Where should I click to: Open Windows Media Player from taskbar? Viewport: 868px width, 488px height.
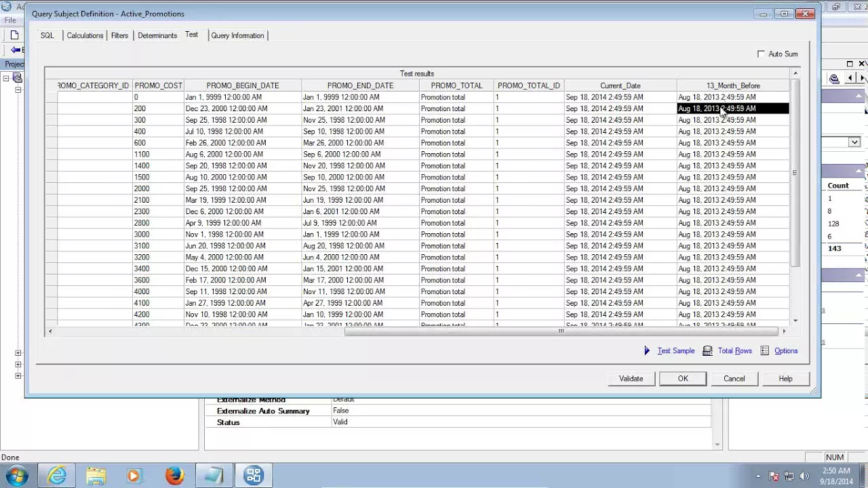point(134,476)
